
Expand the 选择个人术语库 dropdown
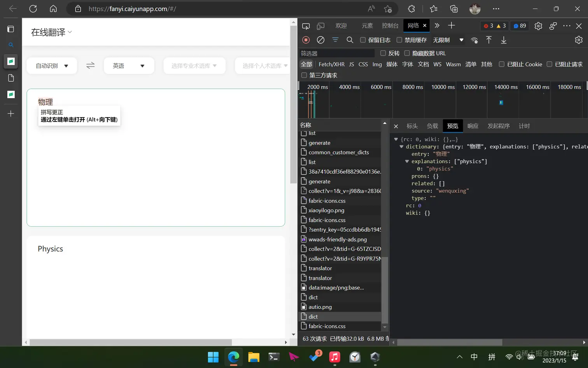click(262, 66)
